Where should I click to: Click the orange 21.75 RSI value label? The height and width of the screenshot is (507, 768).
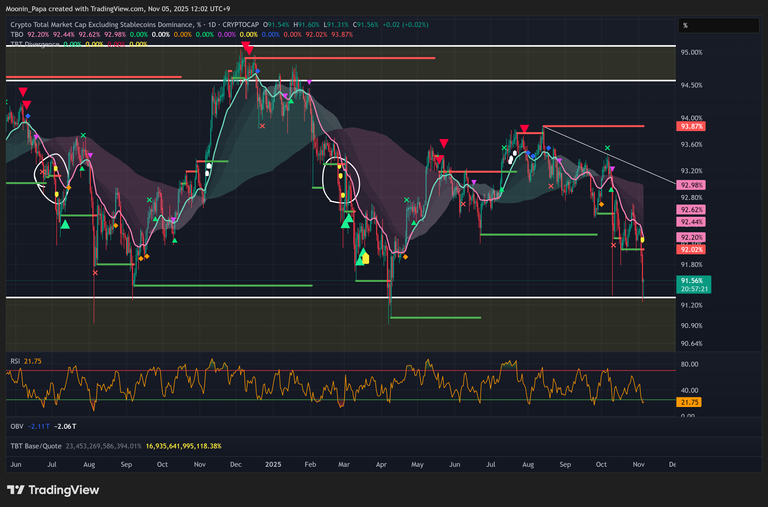point(691,402)
